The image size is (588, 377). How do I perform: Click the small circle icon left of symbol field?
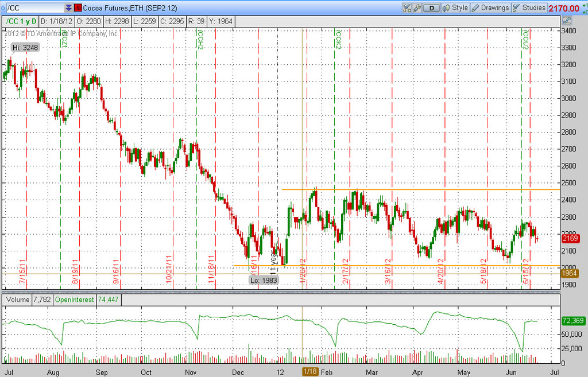[x=3, y=8]
